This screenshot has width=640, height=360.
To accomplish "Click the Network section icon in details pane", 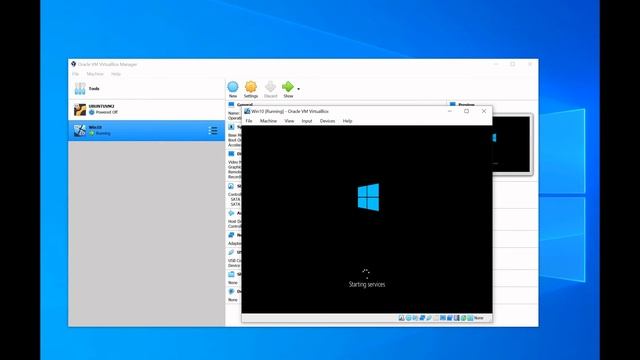I will pyautogui.click(x=231, y=235).
